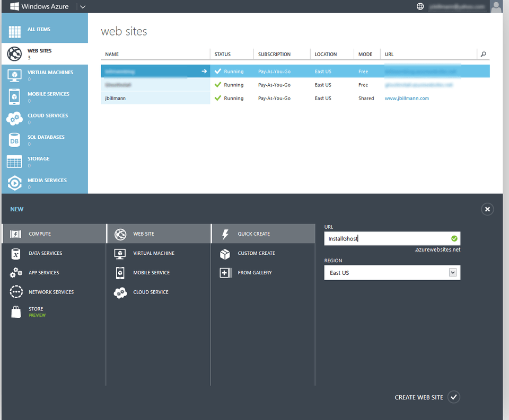Click Create Web Site checkmark button
Screen dimensions: 509x420
[x=453, y=397]
